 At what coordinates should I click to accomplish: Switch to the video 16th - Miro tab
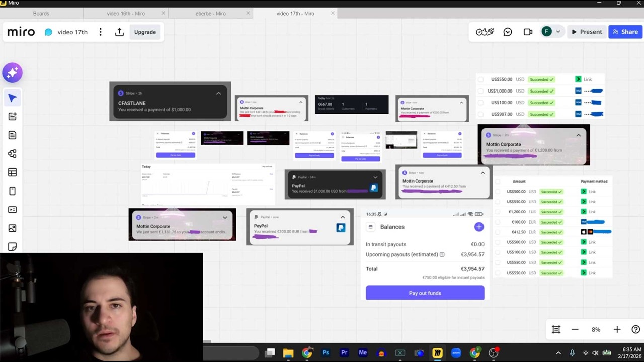click(126, 14)
